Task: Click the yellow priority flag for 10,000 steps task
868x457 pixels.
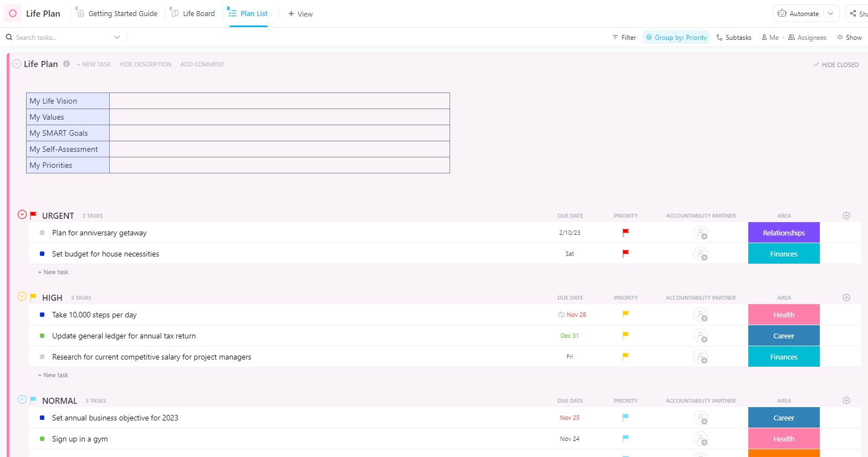Action: (625, 315)
